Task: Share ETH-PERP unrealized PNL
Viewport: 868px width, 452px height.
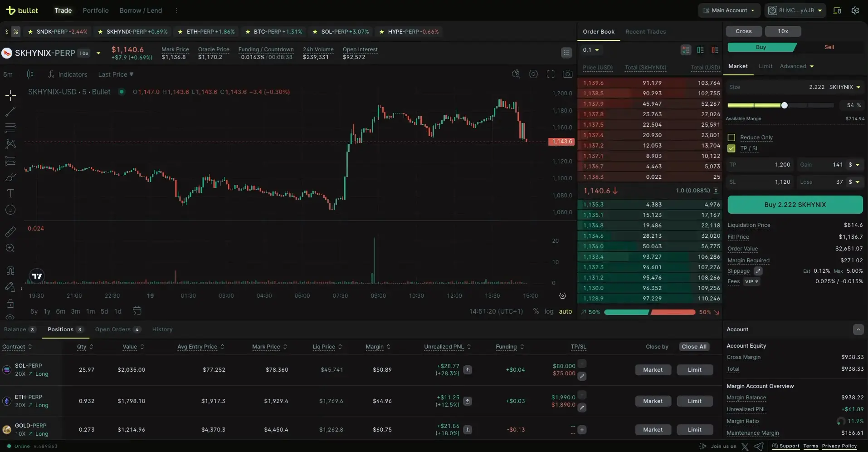Action: pos(468,401)
